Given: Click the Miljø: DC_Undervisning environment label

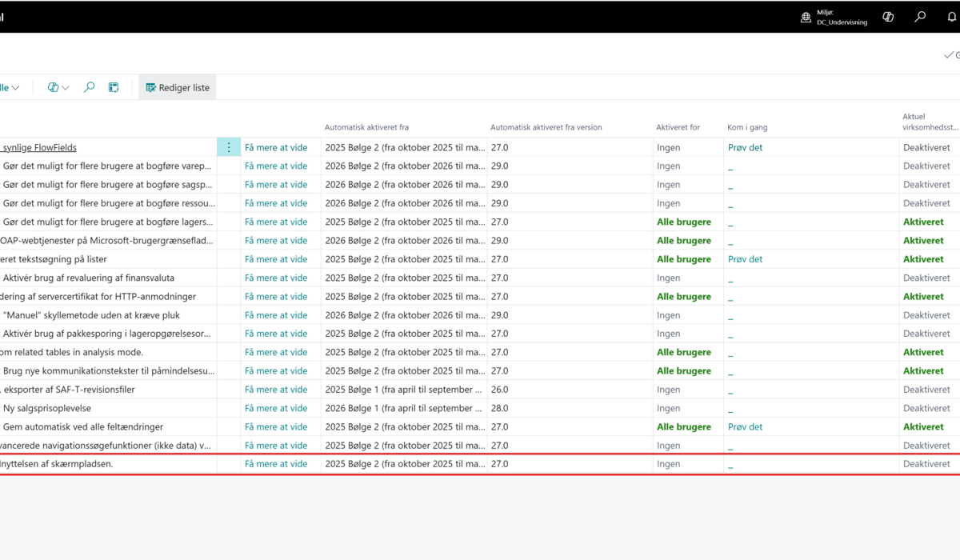Looking at the screenshot, I should (842, 18).
